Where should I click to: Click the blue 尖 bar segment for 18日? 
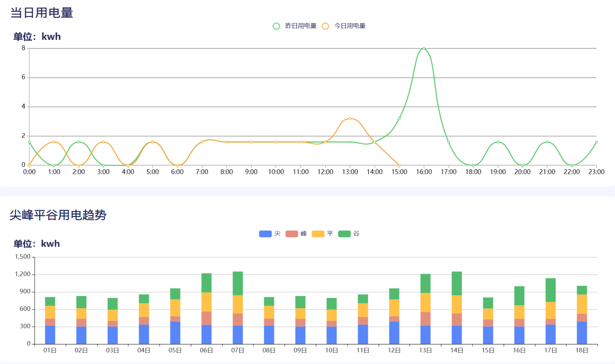[582, 333]
